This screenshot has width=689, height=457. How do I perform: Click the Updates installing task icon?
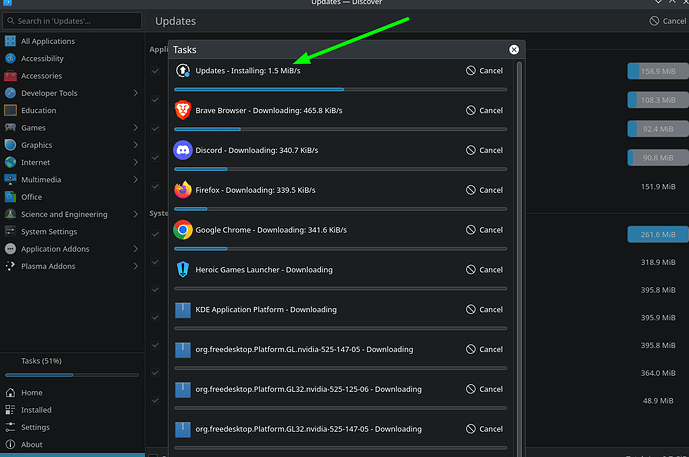click(x=183, y=71)
